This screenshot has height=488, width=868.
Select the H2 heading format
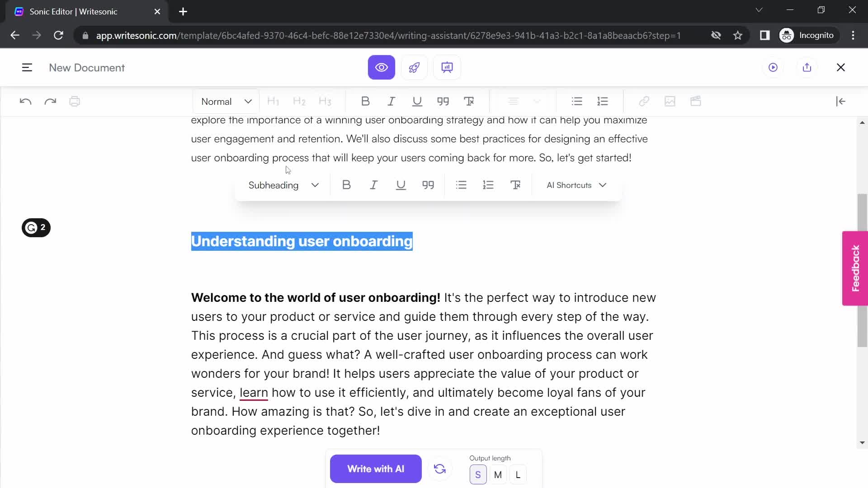coord(299,101)
